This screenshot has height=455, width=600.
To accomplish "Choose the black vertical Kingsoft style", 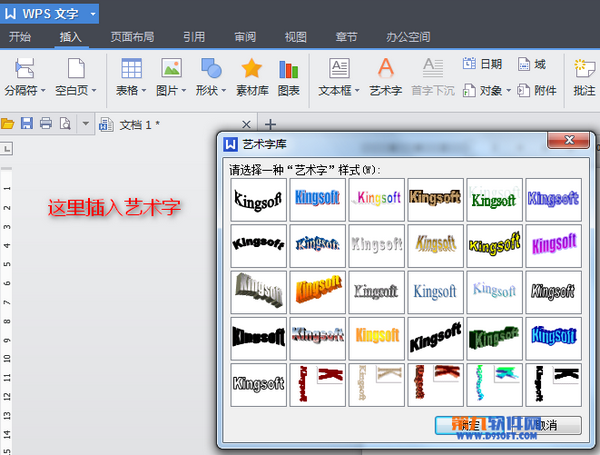I will point(554,385).
